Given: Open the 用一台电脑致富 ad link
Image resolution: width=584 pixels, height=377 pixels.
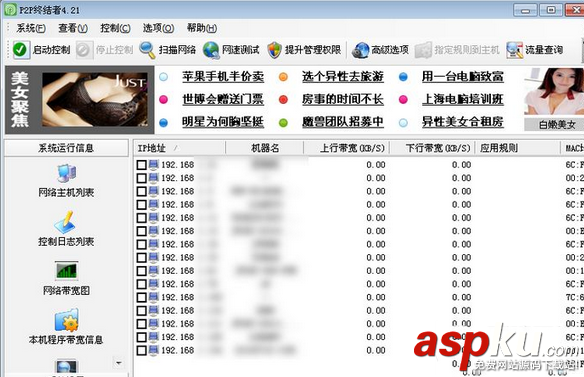Looking at the screenshot, I should 463,77.
